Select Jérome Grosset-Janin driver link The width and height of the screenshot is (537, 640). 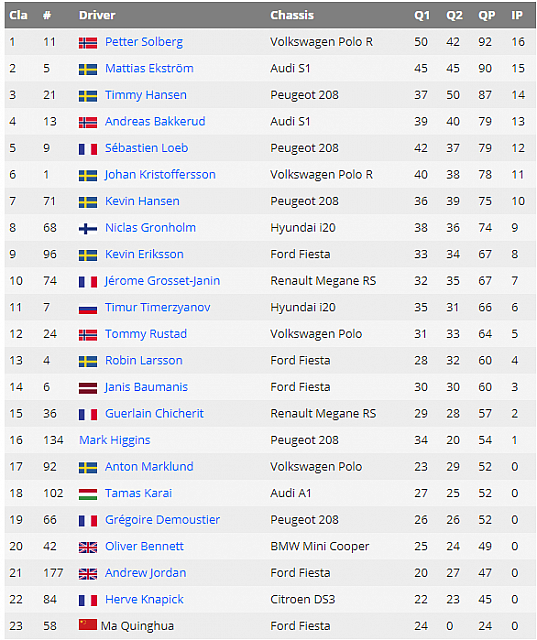coord(162,281)
